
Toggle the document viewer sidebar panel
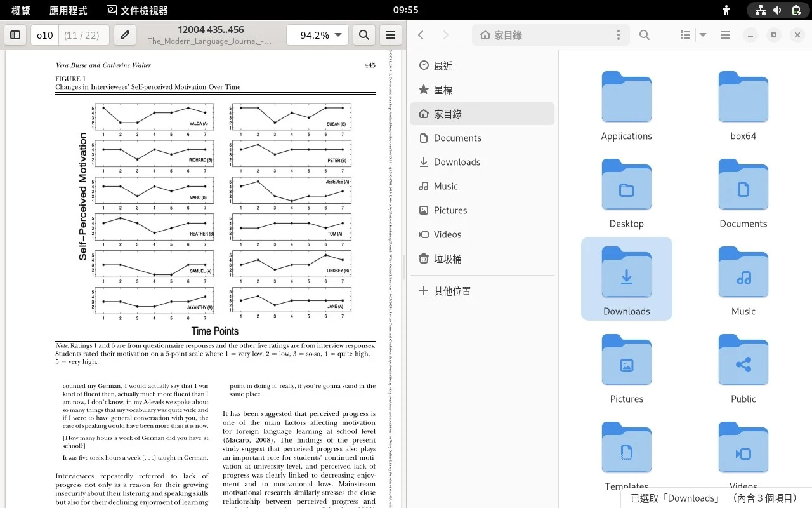pyautogui.click(x=16, y=36)
